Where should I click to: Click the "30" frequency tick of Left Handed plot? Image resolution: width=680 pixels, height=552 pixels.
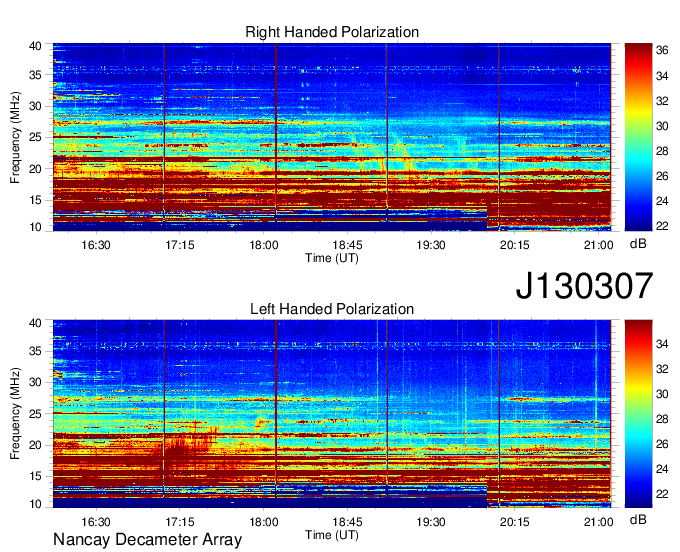click(36, 382)
